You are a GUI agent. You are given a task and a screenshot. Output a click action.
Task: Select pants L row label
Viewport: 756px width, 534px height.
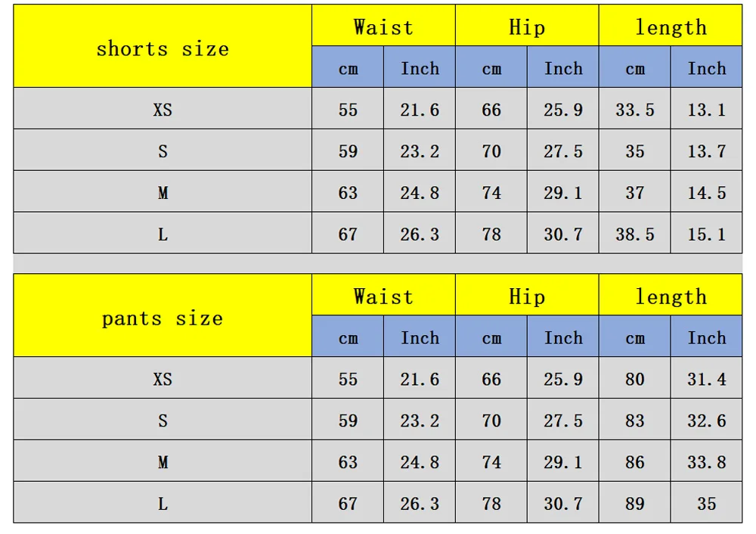[163, 502]
